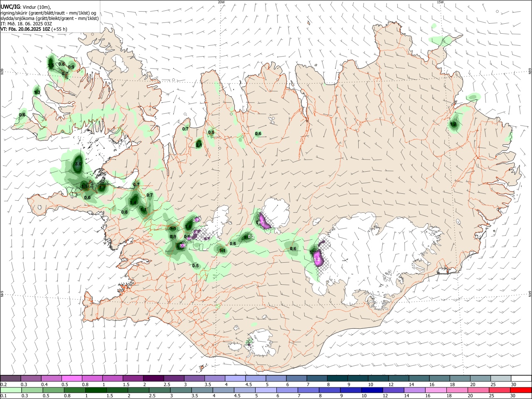This screenshot has height=399, width=532.
Task: Pick the bright red 30 swatch in lower legend row
Action: (x=521, y=390)
